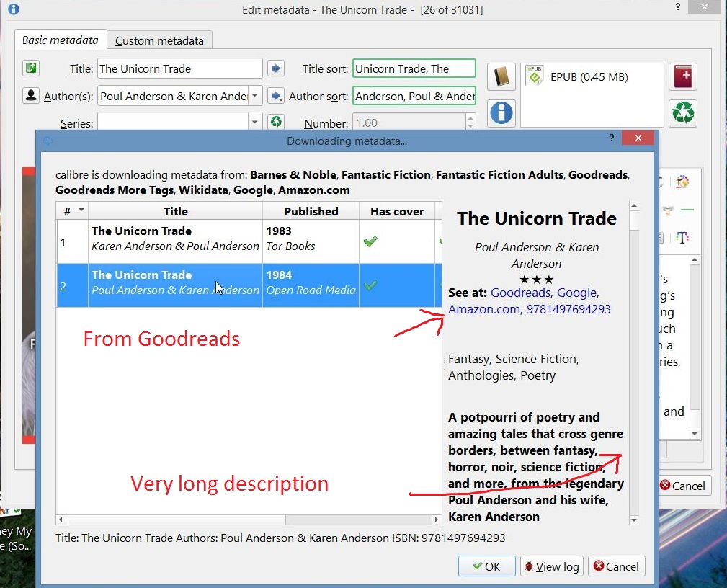727x588 pixels.
Task: Click the 1983 published cell
Action: coord(311,241)
